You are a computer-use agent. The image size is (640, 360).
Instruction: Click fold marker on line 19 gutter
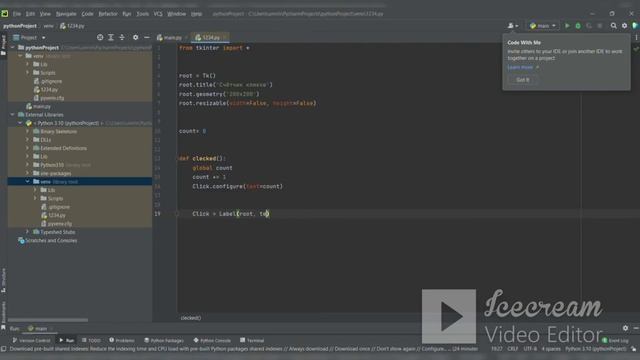coord(177,213)
